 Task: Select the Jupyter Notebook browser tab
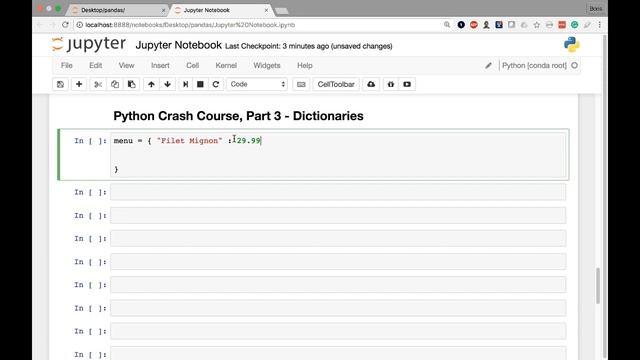pyautogui.click(x=220, y=10)
